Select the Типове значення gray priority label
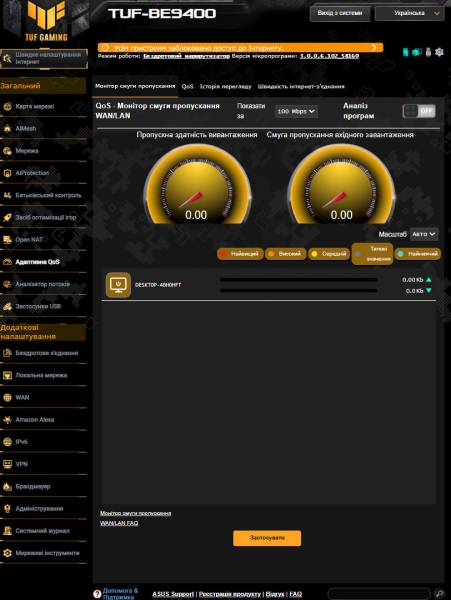The image size is (451, 600). point(372,254)
